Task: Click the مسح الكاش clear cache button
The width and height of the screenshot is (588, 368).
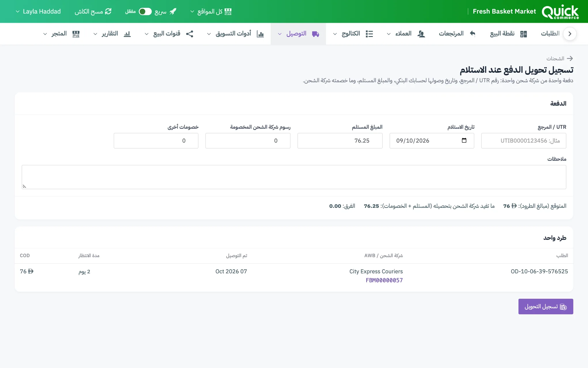Action: click(93, 12)
